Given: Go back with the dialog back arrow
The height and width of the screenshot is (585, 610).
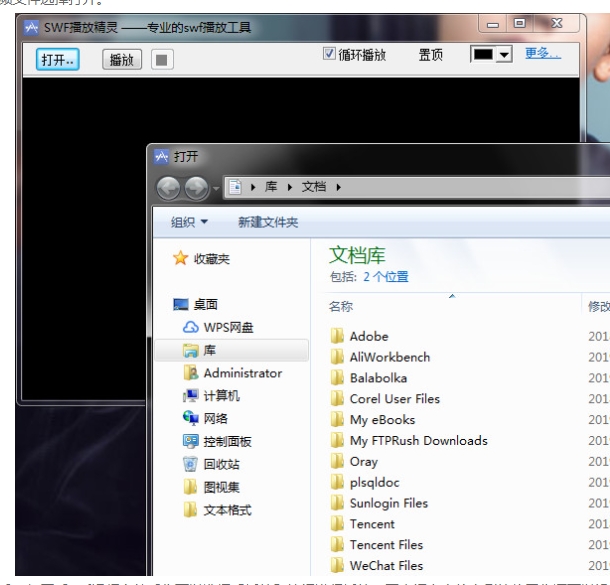Looking at the screenshot, I should (168, 188).
